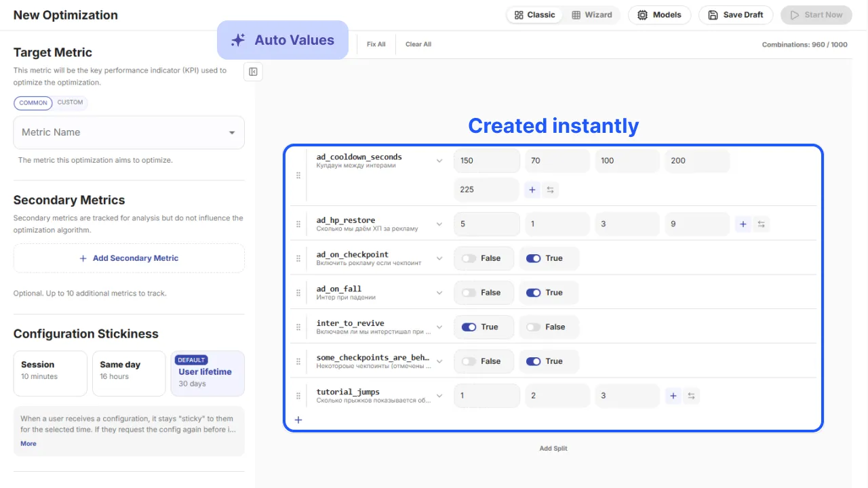Click drag handle of tutorial_jumps row
This screenshot has width=868, height=488.
point(298,396)
